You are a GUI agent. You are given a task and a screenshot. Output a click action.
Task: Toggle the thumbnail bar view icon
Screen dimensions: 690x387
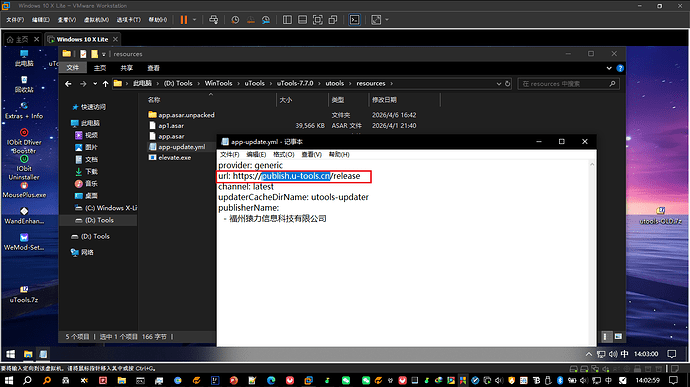(302, 19)
